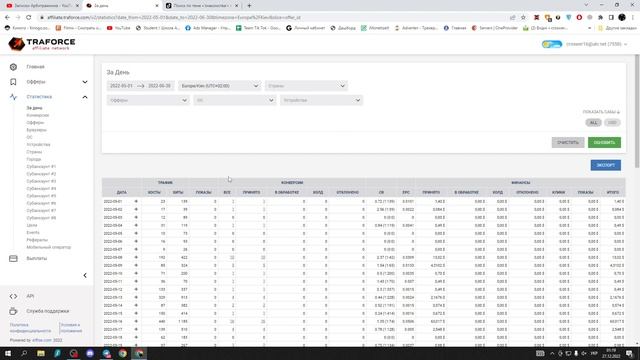Open the Устройства filter dropdown
This screenshot has width=640, height=360.
click(321, 100)
